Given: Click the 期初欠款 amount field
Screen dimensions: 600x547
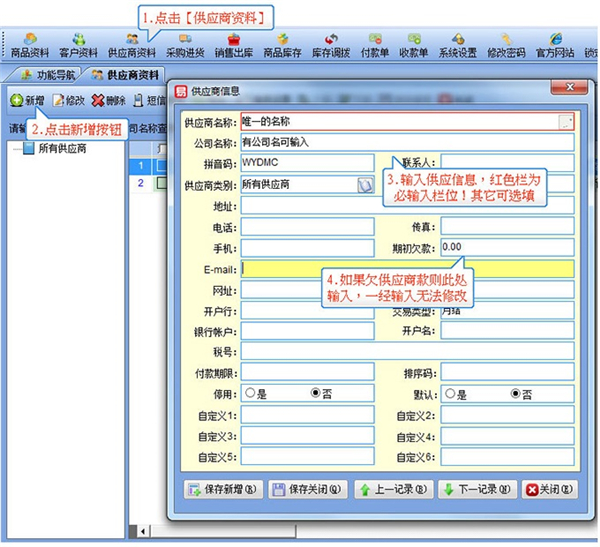Looking at the screenshot, I should click(507, 248).
